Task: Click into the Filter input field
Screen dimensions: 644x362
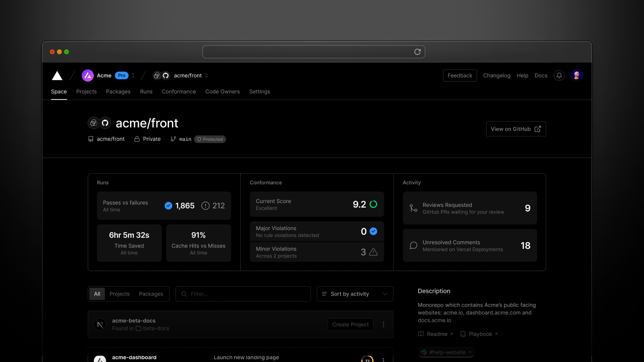Action: click(x=243, y=294)
